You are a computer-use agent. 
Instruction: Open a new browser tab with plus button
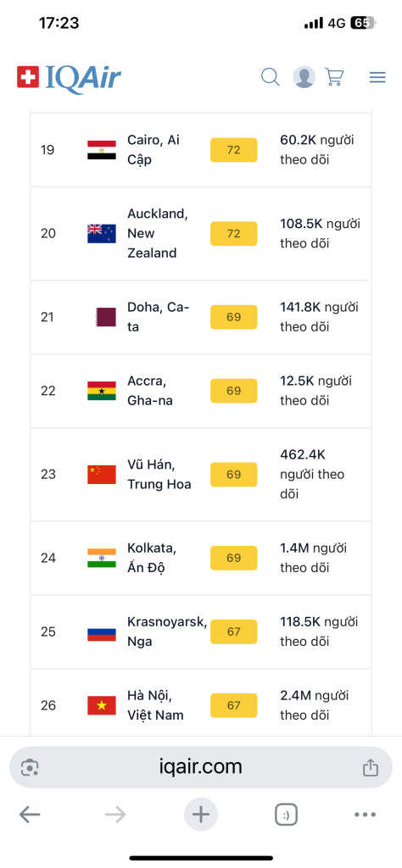(200, 815)
